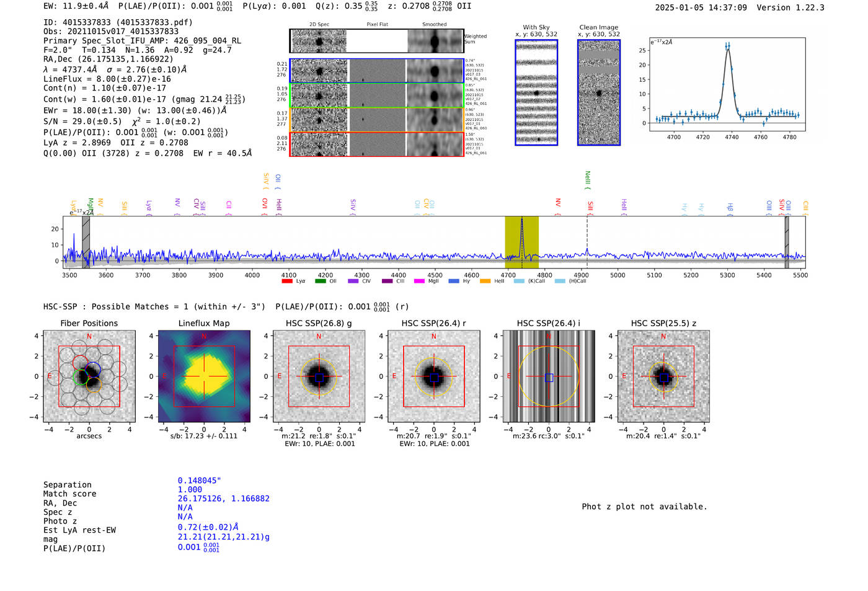Click 'Q(0.00) OII (3728) z = 0.2708' line
This screenshot has height=591, width=868.
pyautogui.click(x=113, y=153)
